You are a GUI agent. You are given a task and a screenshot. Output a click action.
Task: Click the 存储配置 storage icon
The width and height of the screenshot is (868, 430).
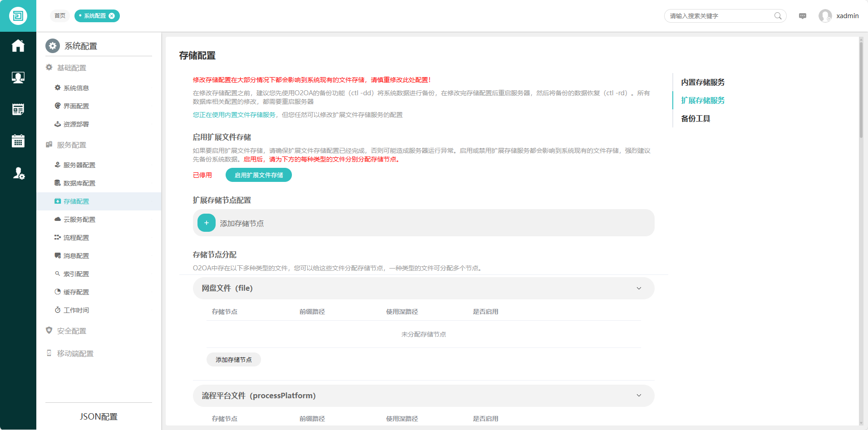coord(58,201)
